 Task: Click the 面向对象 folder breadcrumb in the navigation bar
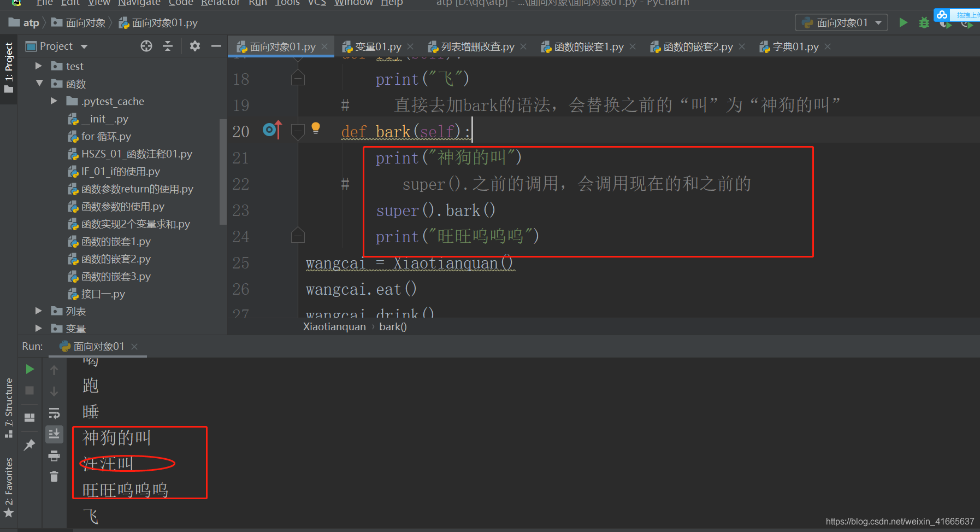[79, 22]
